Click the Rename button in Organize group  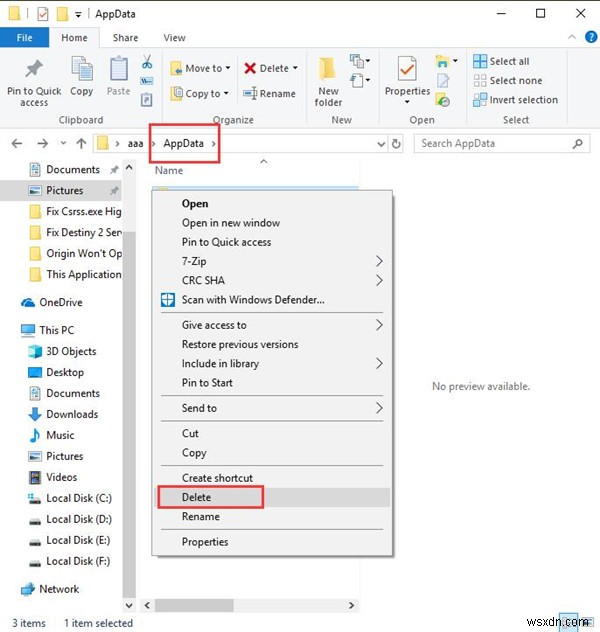click(x=269, y=94)
